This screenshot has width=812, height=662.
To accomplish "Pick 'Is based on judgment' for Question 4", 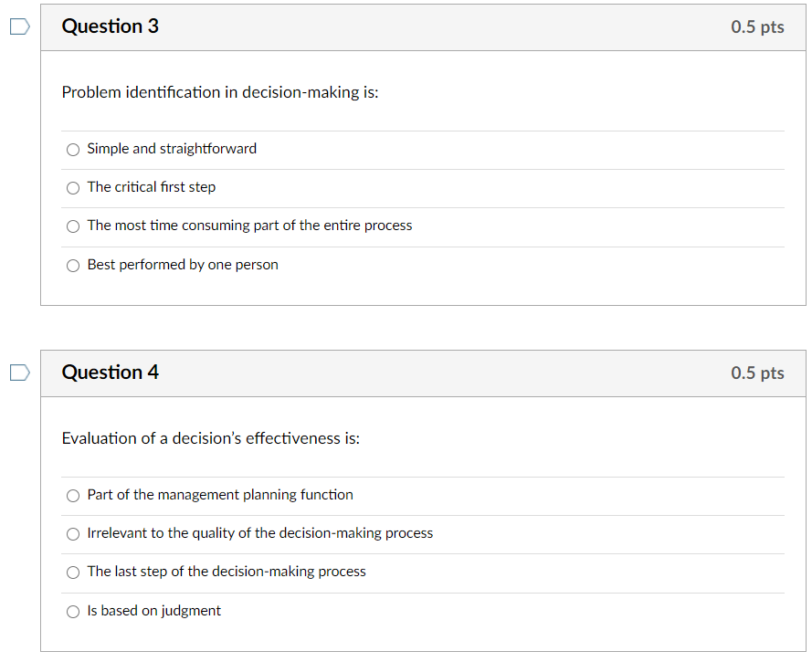I will (x=72, y=611).
